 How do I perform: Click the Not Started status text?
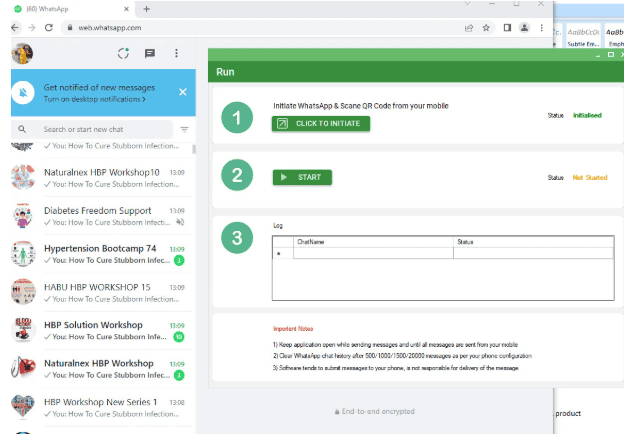590,177
